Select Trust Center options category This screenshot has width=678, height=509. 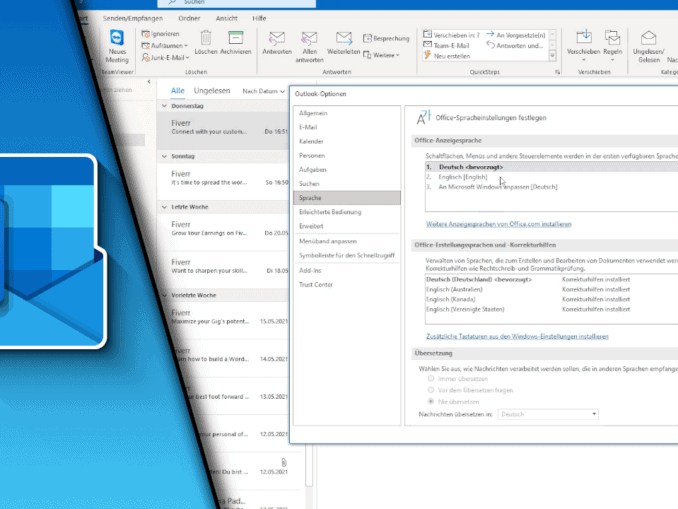347,285
